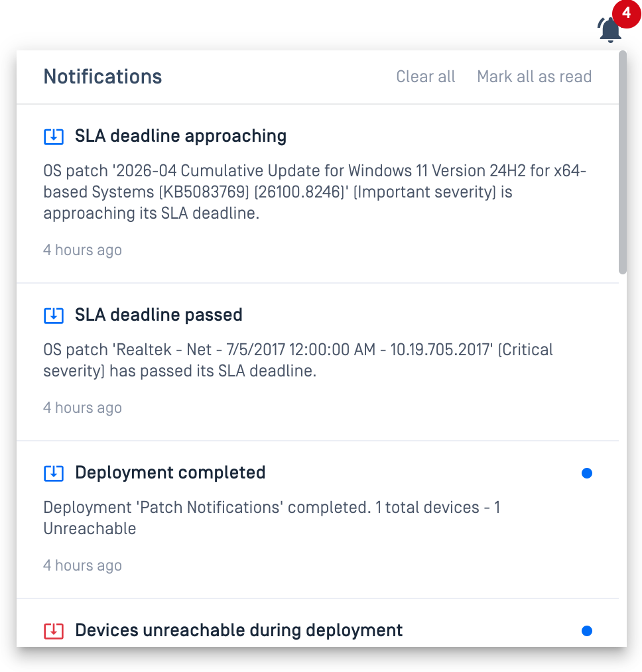Toggle unread dot on Deployment completed
The width and height of the screenshot is (642, 672).
coord(587,473)
